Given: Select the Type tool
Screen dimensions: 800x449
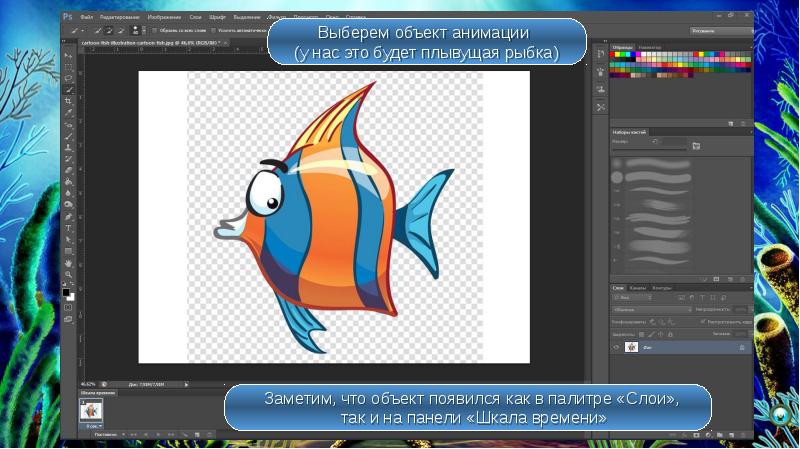Looking at the screenshot, I should click(68, 228).
